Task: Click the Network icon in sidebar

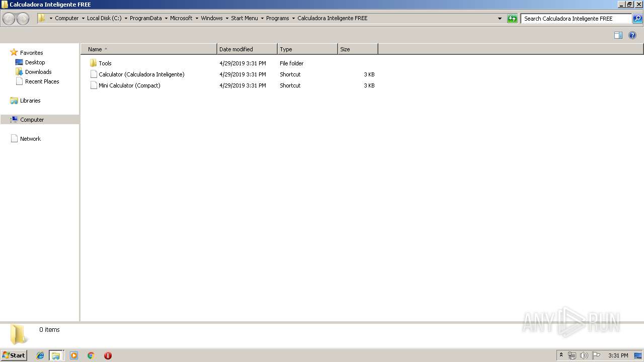Action: click(14, 139)
